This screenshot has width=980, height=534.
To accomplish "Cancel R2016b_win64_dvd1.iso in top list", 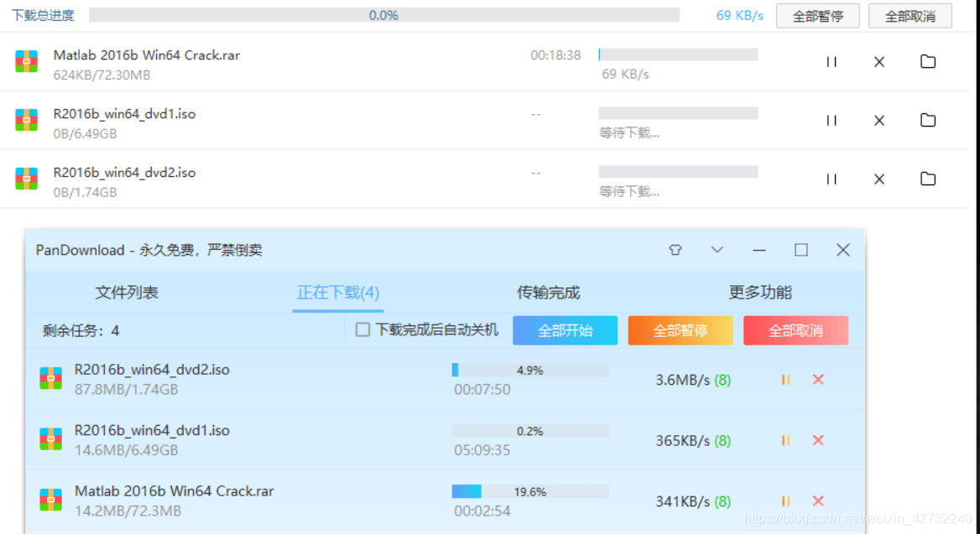I will pos(879,121).
